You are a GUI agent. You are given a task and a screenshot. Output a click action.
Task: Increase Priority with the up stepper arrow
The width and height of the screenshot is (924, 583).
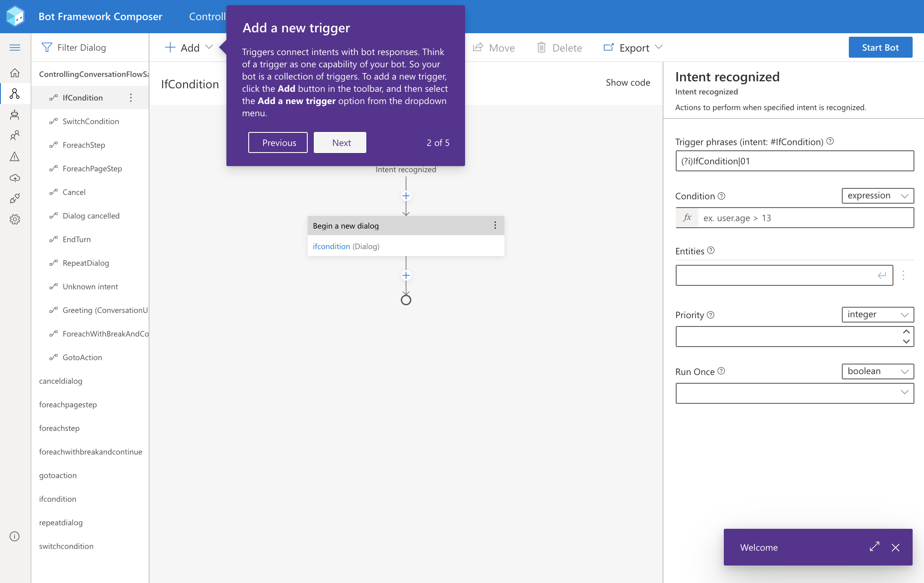pyautogui.click(x=906, y=332)
